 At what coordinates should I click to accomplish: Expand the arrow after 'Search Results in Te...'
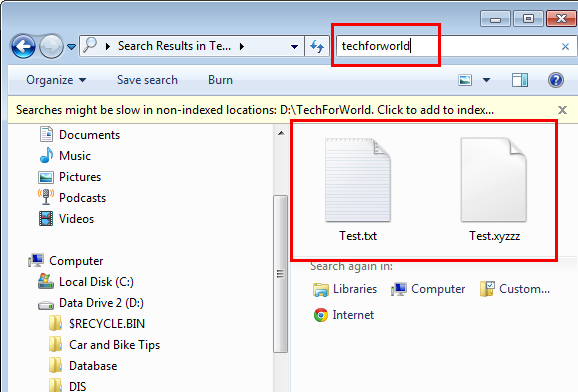242,46
